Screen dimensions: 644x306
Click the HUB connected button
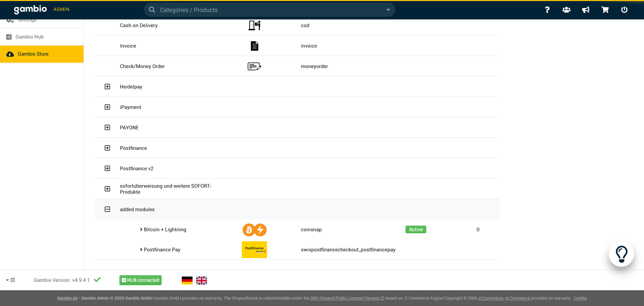pos(141,280)
